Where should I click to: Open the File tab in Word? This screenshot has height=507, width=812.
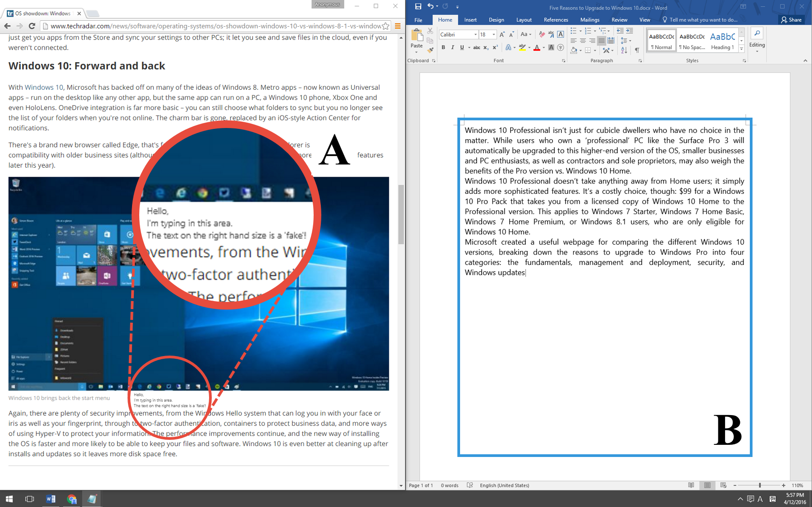(418, 20)
